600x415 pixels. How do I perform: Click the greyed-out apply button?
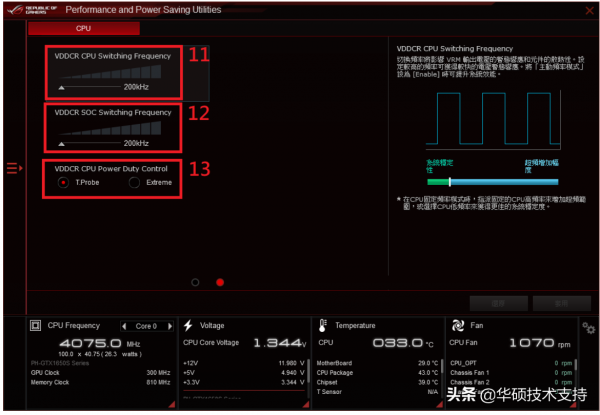[x=562, y=303]
